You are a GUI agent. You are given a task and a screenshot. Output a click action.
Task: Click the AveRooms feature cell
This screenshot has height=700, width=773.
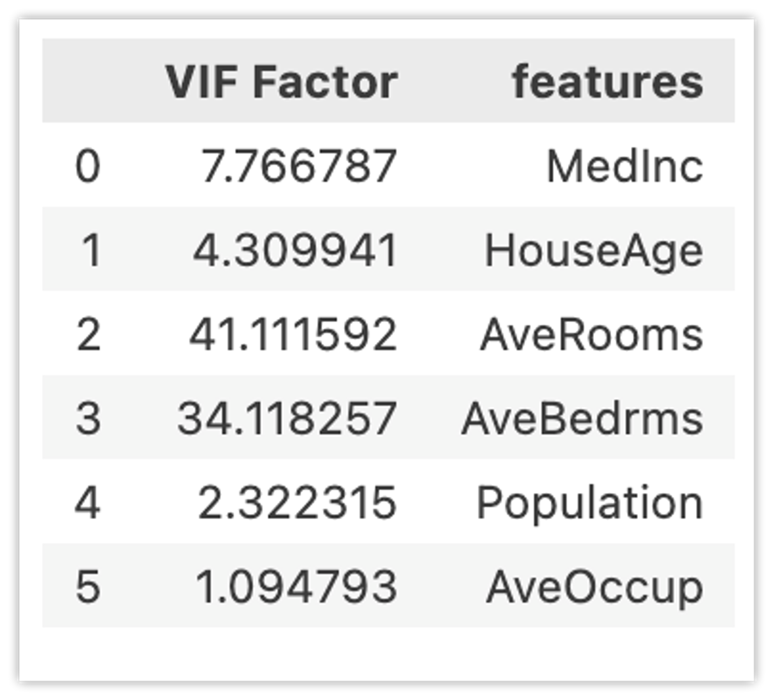coord(591,334)
